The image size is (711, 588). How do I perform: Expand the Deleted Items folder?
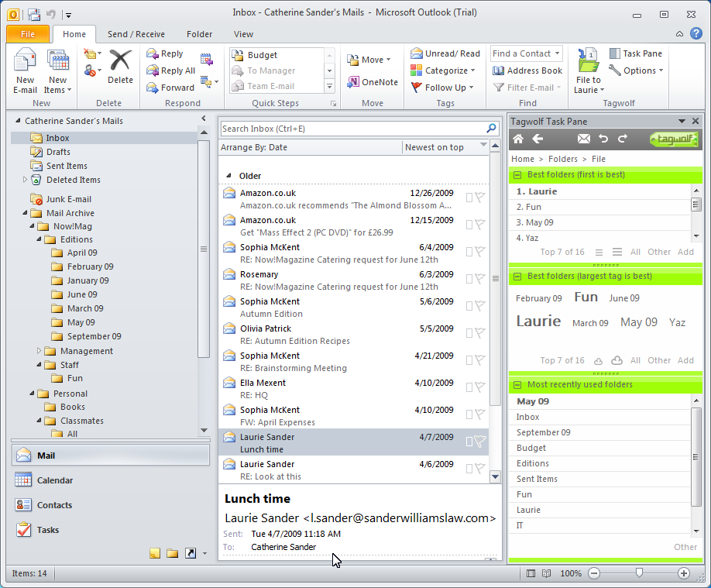(25, 180)
